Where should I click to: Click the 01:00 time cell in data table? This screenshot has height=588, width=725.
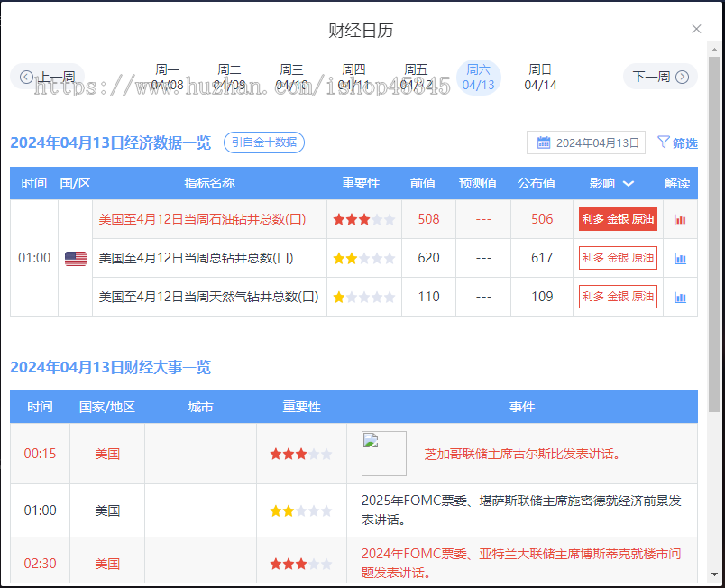coord(34,258)
